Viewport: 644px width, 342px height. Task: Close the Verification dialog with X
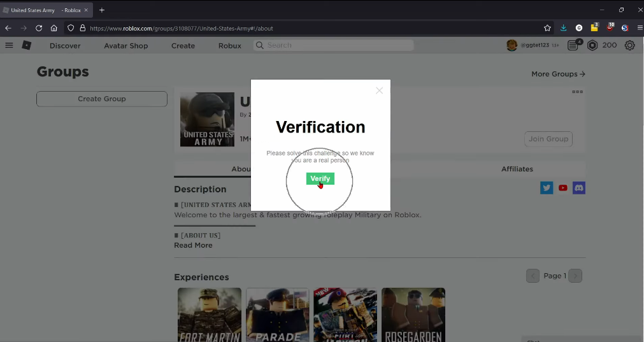pos(379,90)
